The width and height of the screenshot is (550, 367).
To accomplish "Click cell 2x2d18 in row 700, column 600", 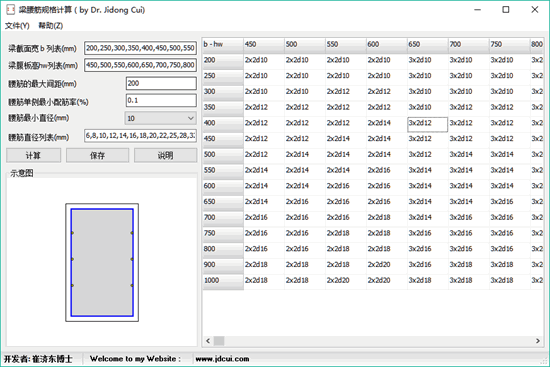I will [387, 219].
